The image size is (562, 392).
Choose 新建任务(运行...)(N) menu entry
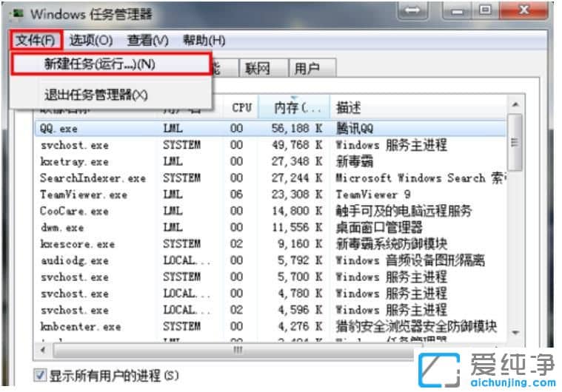[x=111, y=64]
